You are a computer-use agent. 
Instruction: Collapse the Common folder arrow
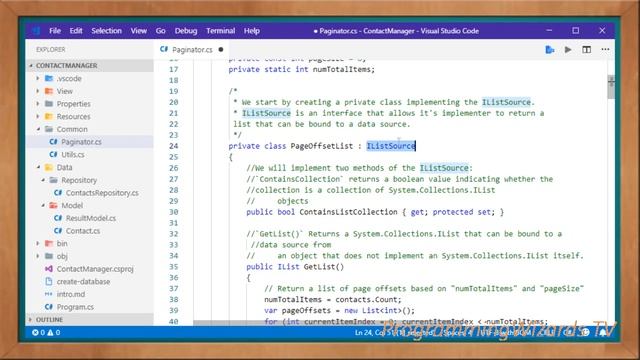(x=38, y=129)
